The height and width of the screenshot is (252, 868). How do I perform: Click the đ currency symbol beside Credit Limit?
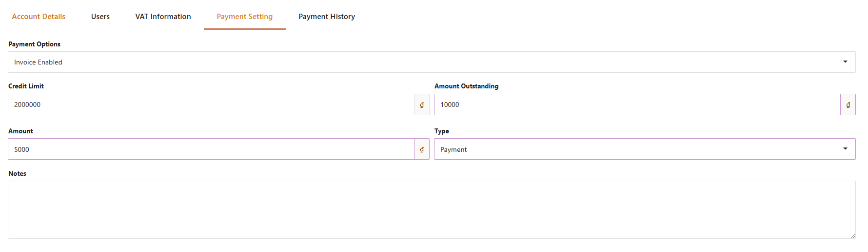point(422,105)
